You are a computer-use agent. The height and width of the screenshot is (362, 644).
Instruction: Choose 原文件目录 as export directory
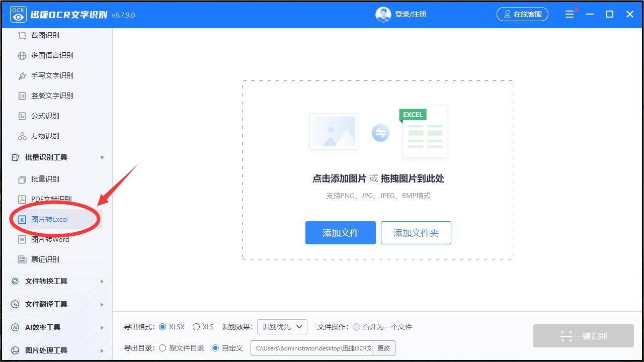(163, 348)
